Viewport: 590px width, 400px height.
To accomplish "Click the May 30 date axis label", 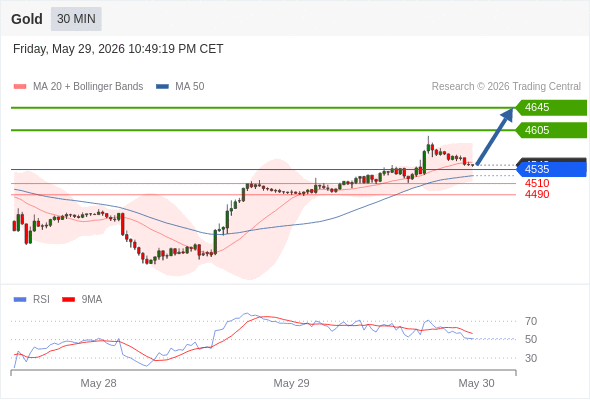I will click(476, 383).
